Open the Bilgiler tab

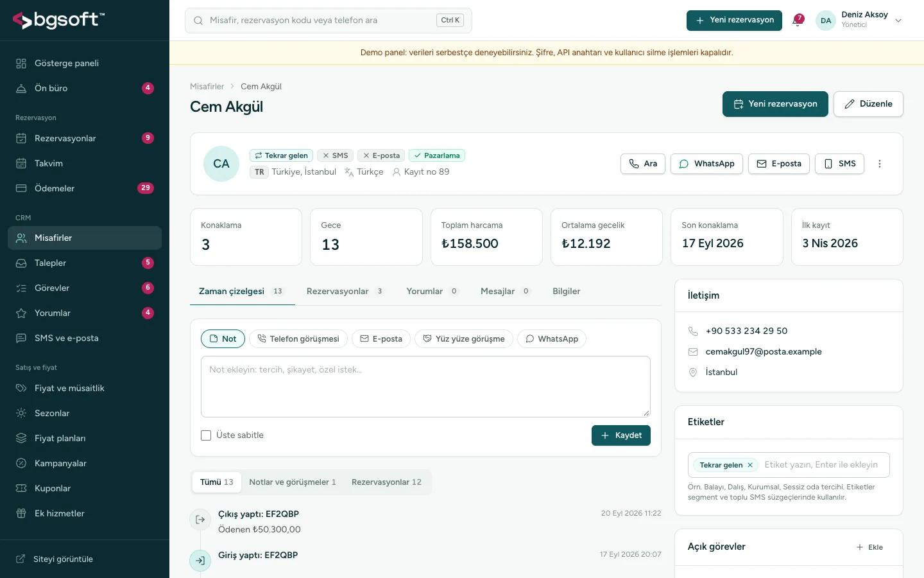tap(567, 291)
